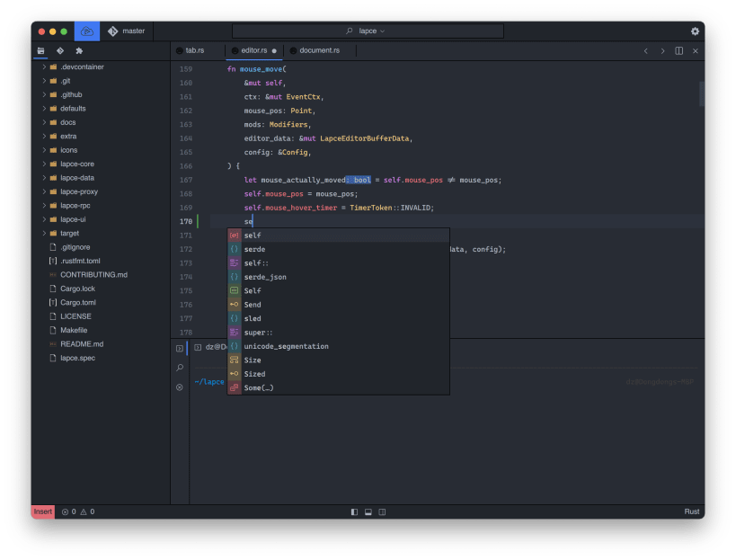Click the terminal panel icon

[x=180, y=348]
